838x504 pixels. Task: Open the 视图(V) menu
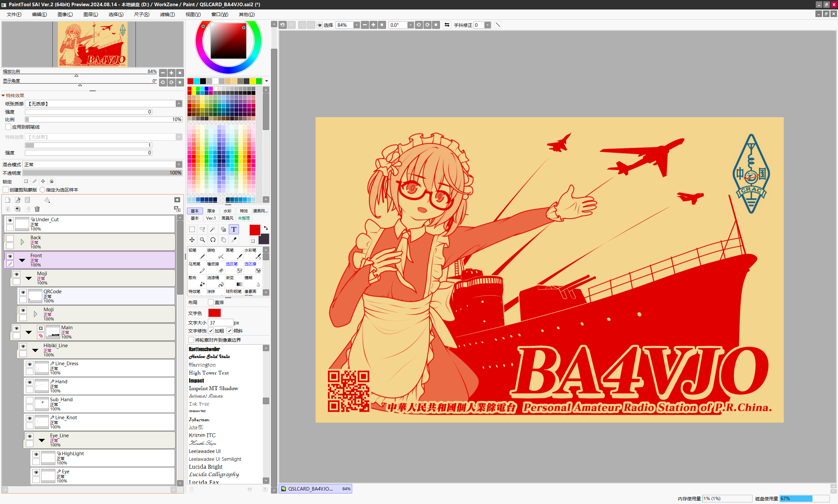[x=193, y=14]
